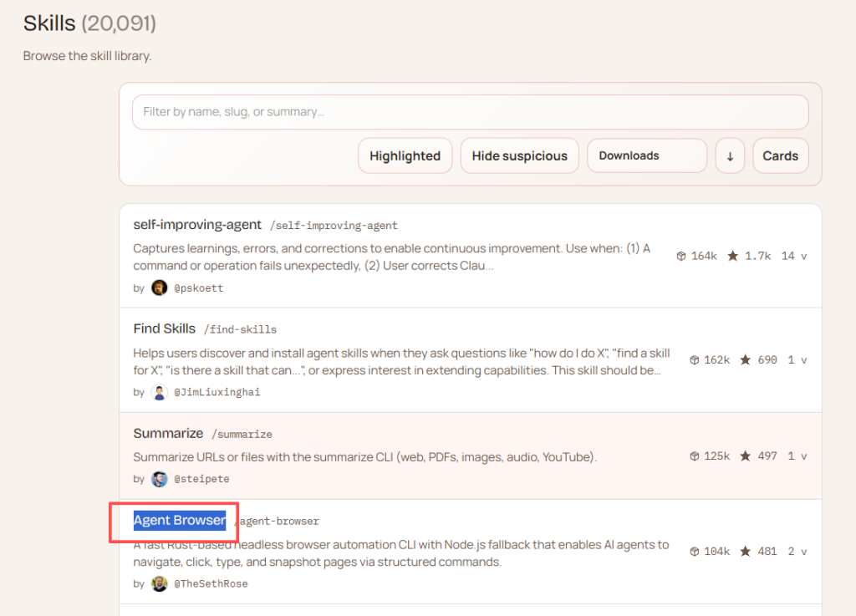Click @TheSethRose author avatar
Image resolution: width=856 pixels, height=616 pixels.
159,583
